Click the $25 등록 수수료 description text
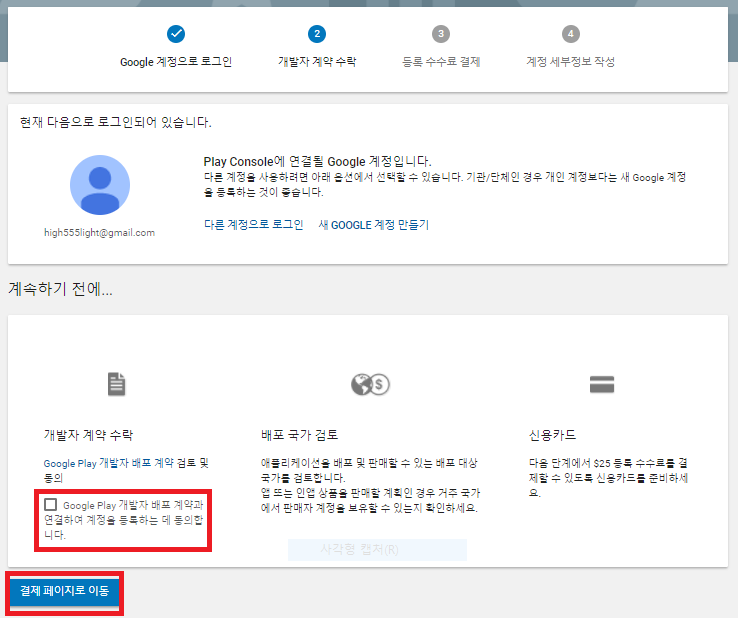Screen dimensions: 738x618 tap(609, 478)
